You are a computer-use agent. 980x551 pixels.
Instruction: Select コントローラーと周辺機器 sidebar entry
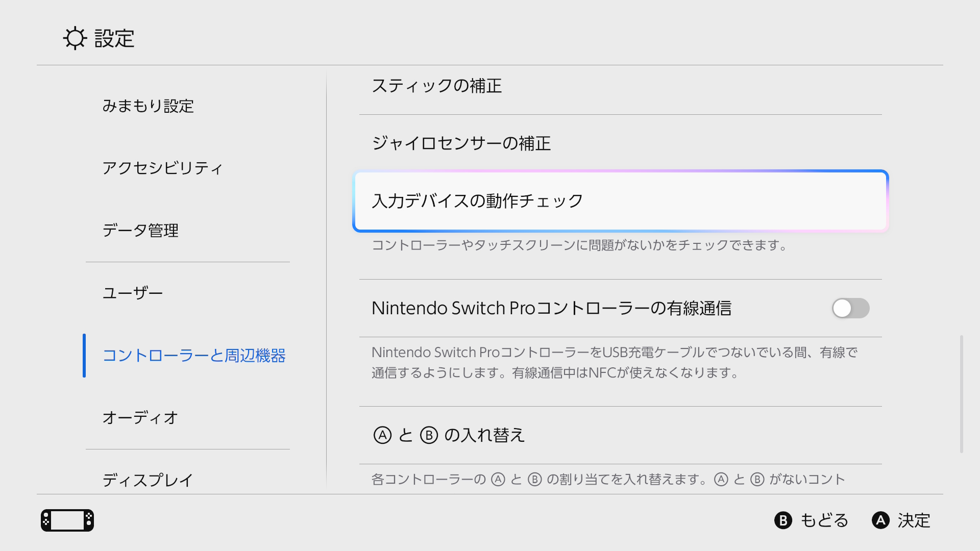[194, 356]
